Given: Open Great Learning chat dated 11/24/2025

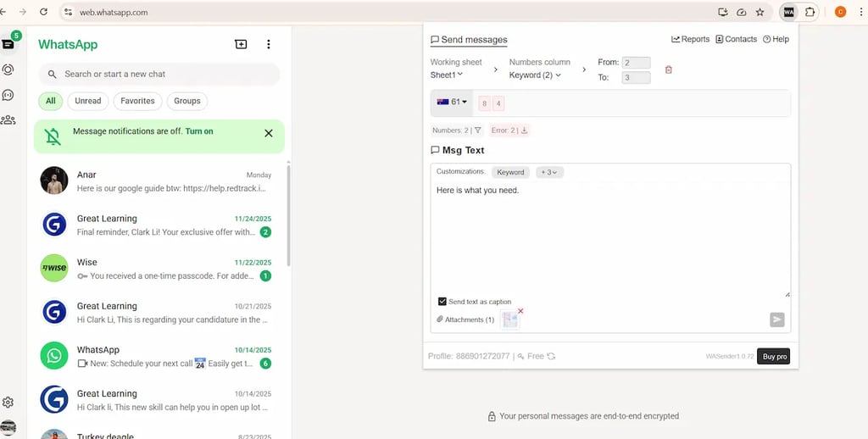Looking at the screenshot, I should [x=159, y=225].
